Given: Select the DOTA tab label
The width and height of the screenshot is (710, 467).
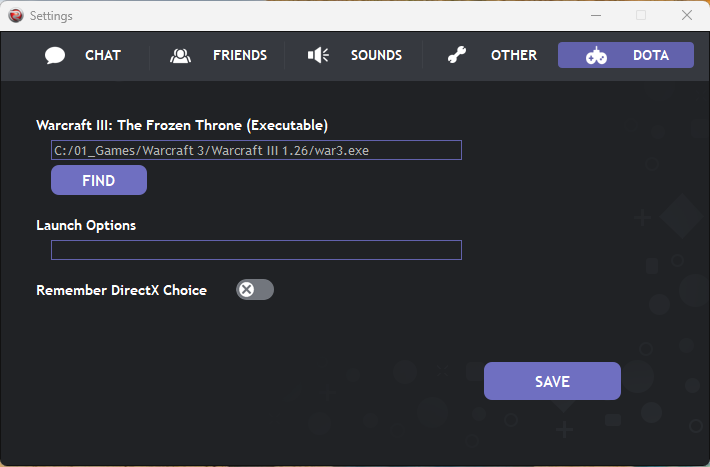Looking at the screenshot, I should (x=651, y=55).
